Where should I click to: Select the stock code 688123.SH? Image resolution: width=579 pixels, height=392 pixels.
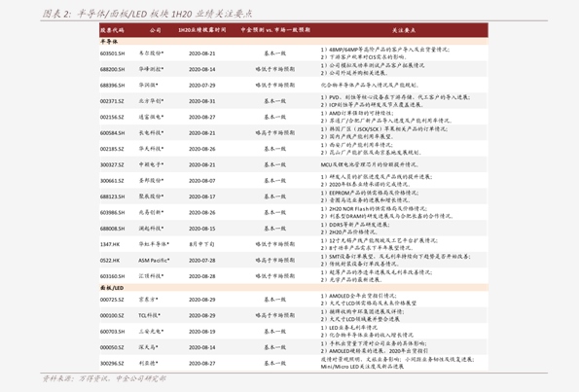point(112,196)
